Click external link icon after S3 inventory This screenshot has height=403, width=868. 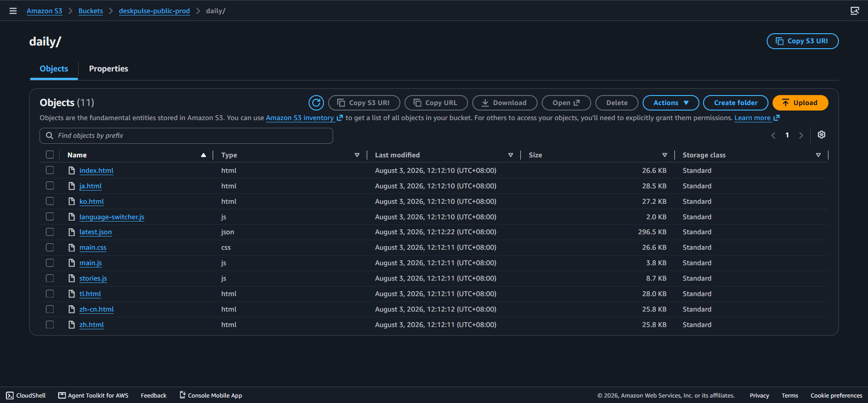(x=339, y=118)
